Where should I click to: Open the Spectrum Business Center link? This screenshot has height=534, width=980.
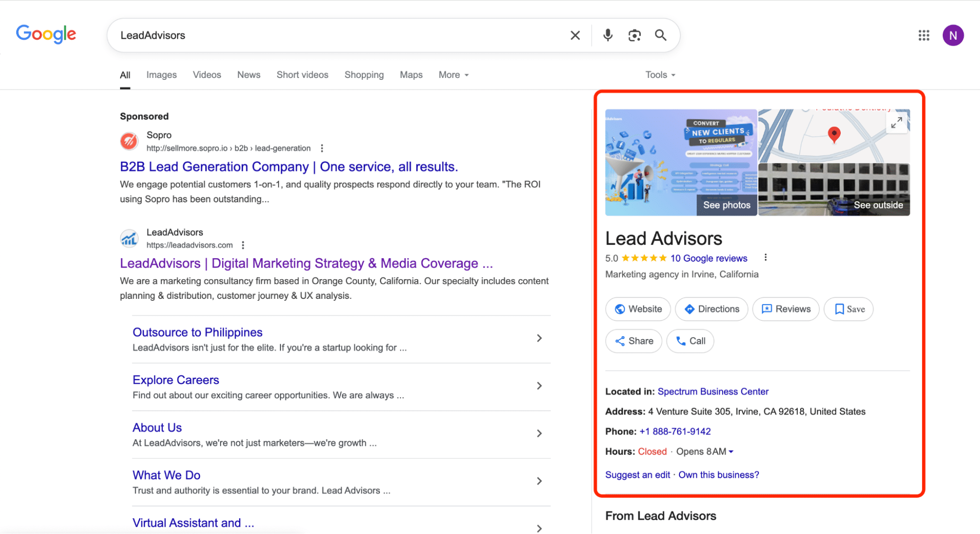coord(713,391)
